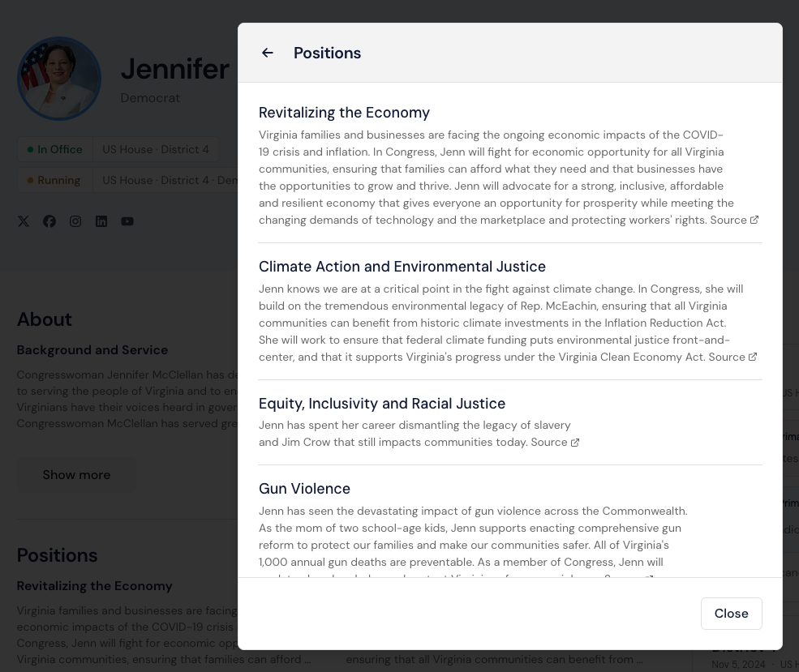
Task: Click the In Office status badge
Action: (x=55, y=149)
